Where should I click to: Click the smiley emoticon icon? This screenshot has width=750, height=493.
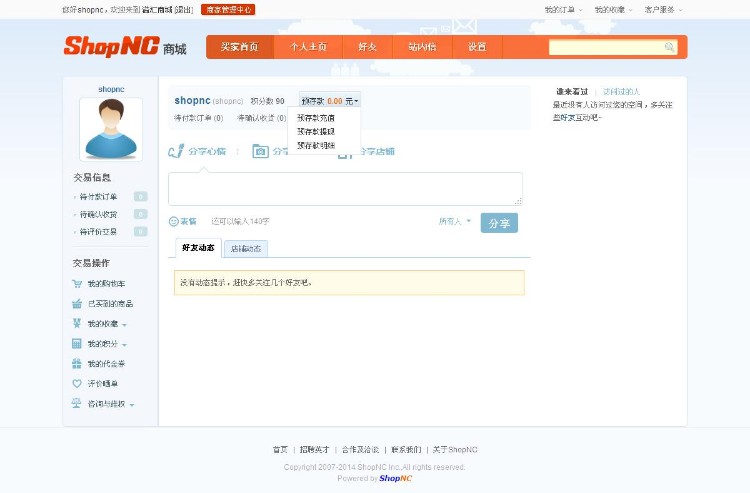point(173,221)
